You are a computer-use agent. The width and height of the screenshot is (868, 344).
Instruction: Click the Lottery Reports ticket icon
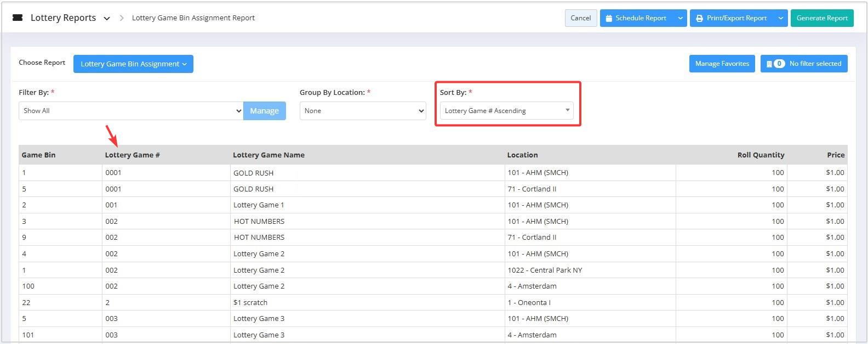pyautogui.click(x=18, y=18)
